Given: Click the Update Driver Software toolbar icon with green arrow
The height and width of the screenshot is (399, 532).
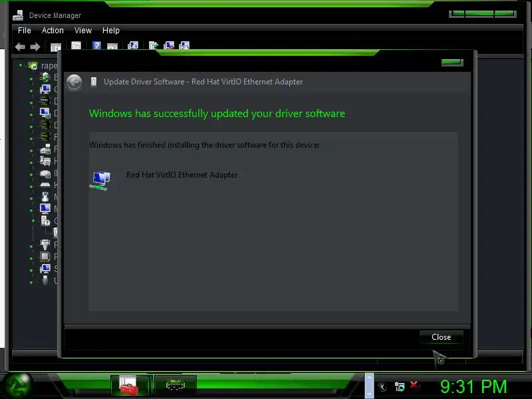Looking at the screenshot, I should pyautogui.click(x=154, y=45).
